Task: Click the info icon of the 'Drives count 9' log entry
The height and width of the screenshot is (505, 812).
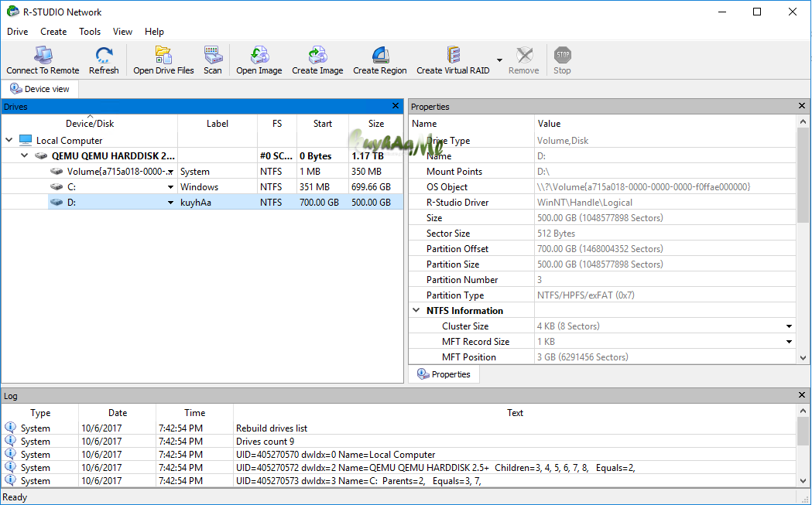Action: pos(10,441)
